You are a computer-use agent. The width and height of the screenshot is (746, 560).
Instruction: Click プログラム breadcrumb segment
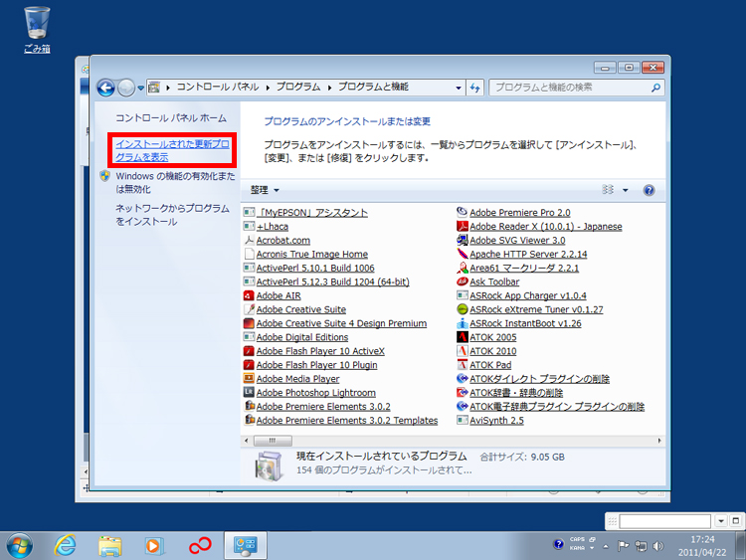coord(298,87)
